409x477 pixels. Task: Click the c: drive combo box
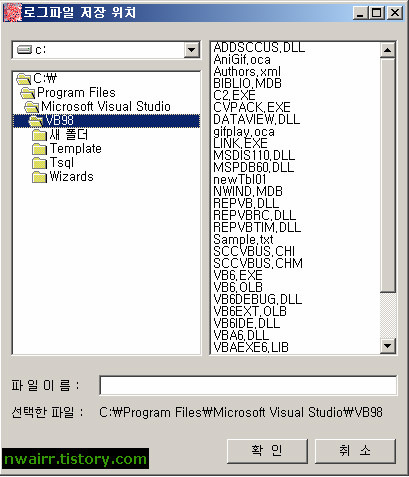point(106,50)
